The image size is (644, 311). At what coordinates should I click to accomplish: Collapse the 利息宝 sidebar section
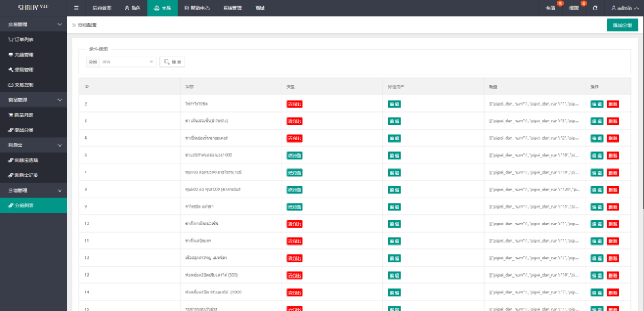[33, 145]
